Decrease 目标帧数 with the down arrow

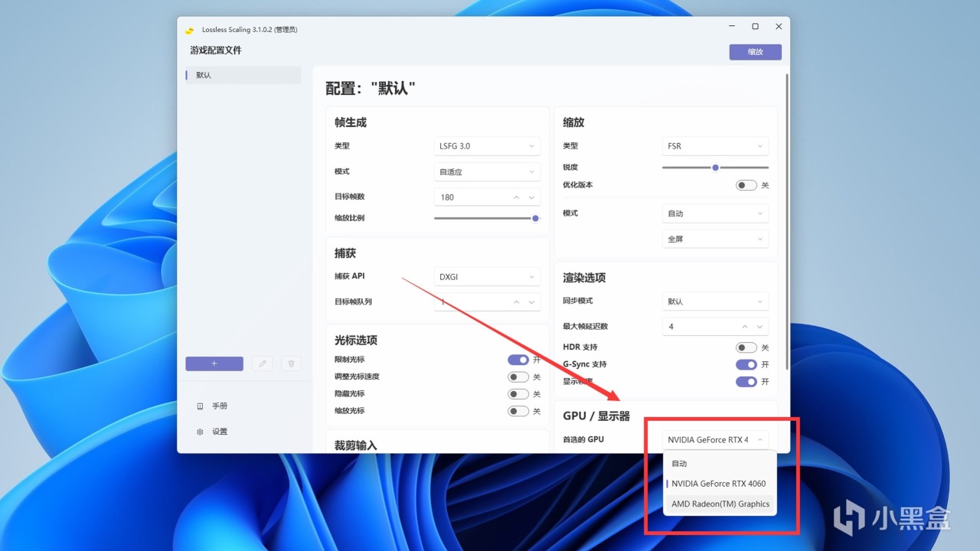click(x=531, y=197)
